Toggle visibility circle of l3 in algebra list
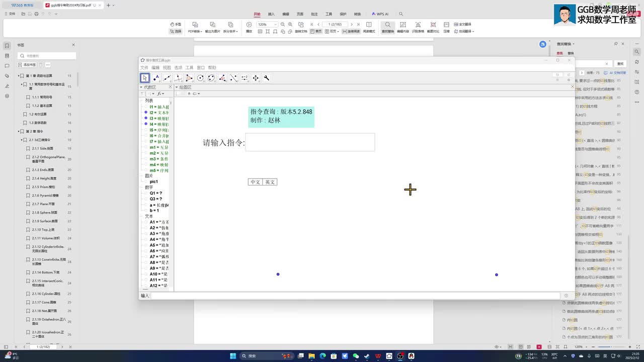 point(146,118)
